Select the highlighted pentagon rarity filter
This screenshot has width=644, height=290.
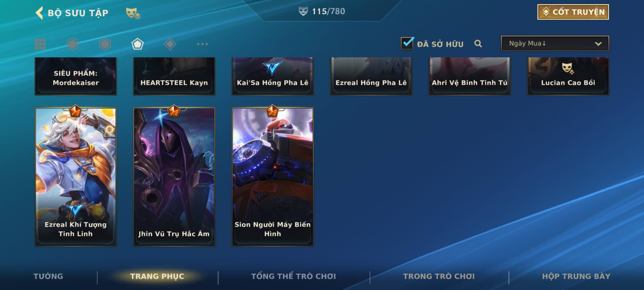click(137, 44)
